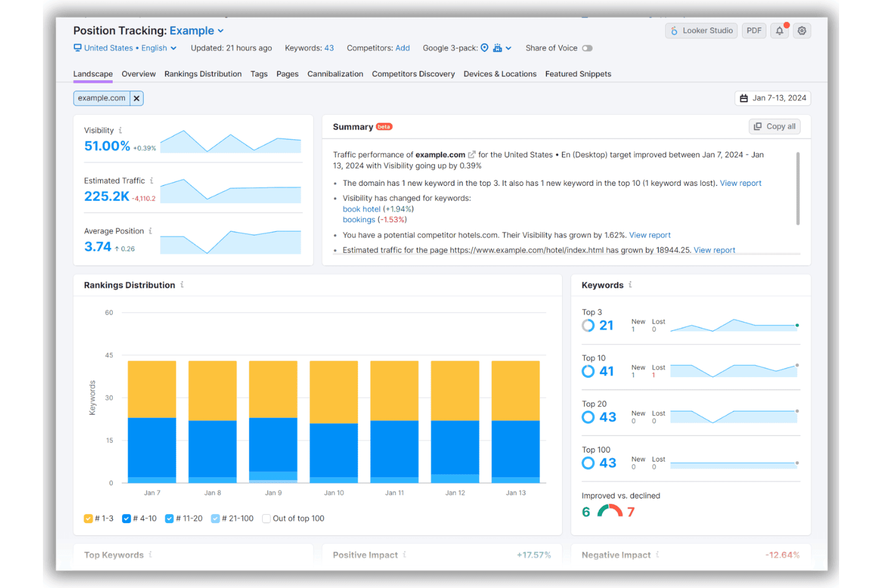Open the bookings keyword link
The height and width of the screenshot is (588, 882).
(x=359, y=220)
